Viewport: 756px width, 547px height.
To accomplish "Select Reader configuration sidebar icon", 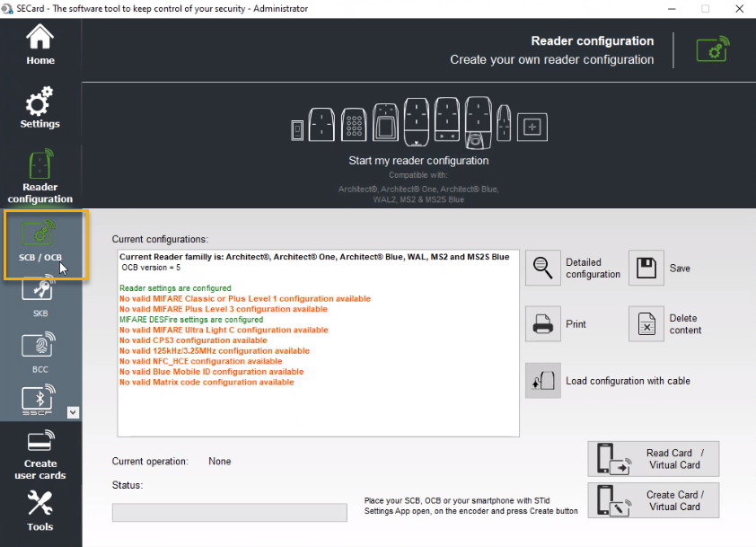I will pyautogui.click(x=40, y=177).
